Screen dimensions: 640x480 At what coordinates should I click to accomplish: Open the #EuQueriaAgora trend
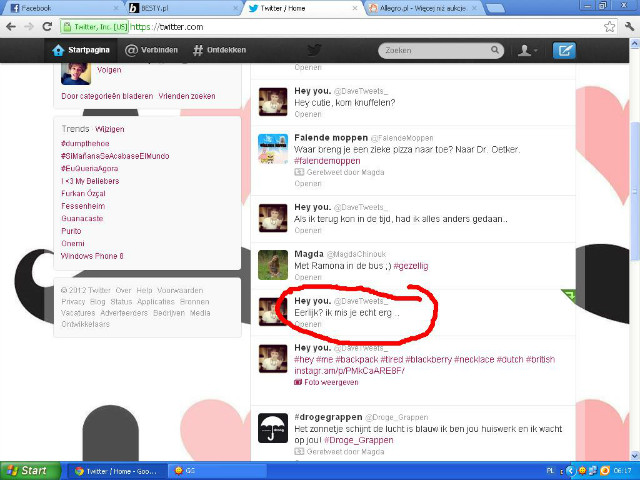tap(89, 169)
